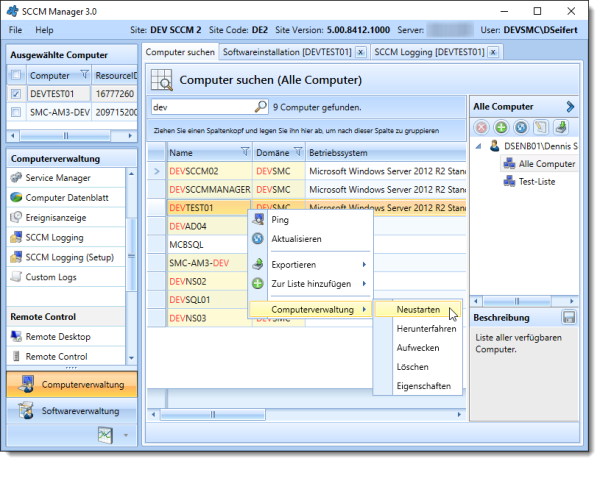This screenshot has height=481, width=600.
Task: Open the Help menu
Action: tap(44, 30)
